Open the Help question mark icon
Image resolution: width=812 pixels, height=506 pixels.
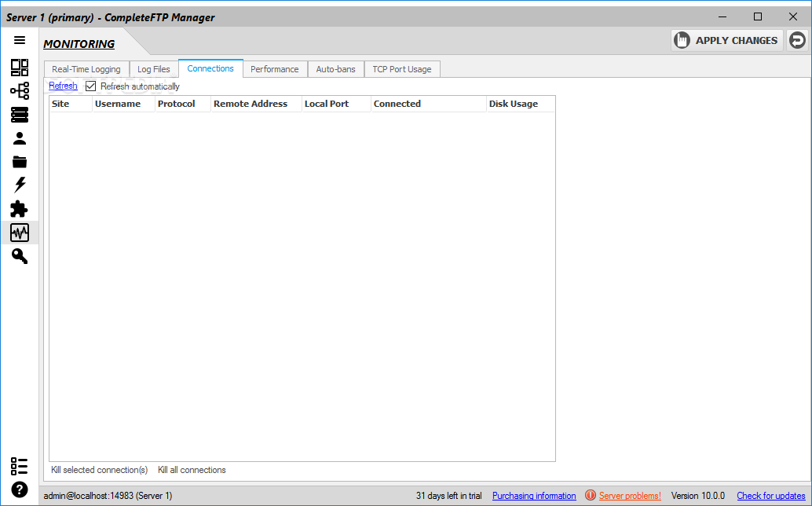click(20, 490)
